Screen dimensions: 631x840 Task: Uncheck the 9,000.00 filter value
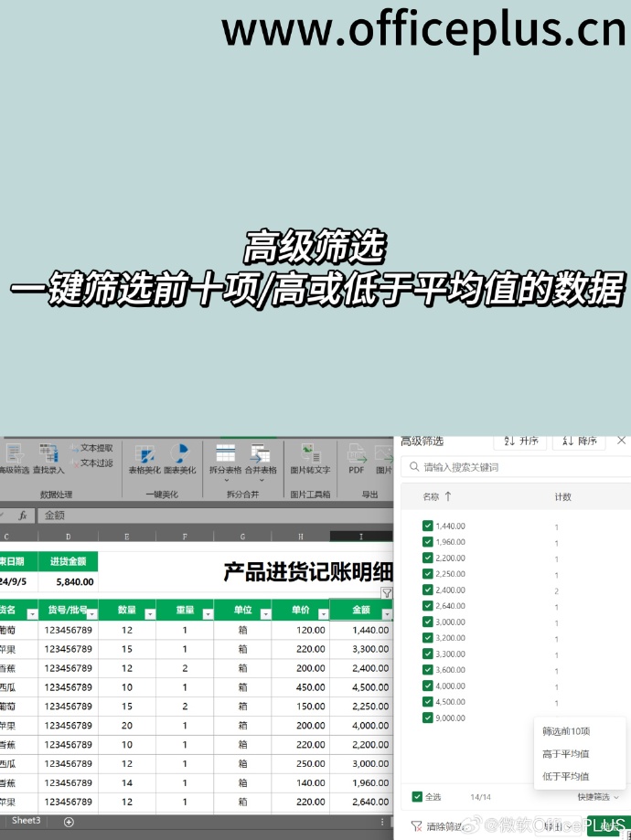(428, 718)
